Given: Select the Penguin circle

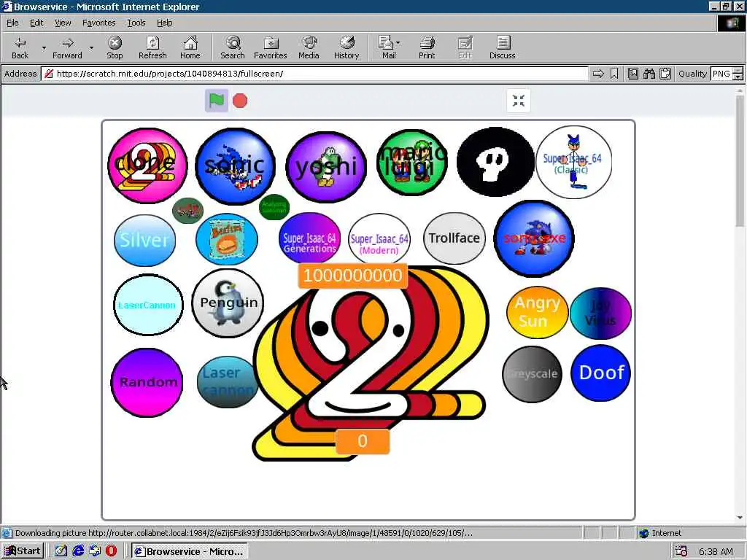Looking at the screenshot, I should 228,303.
